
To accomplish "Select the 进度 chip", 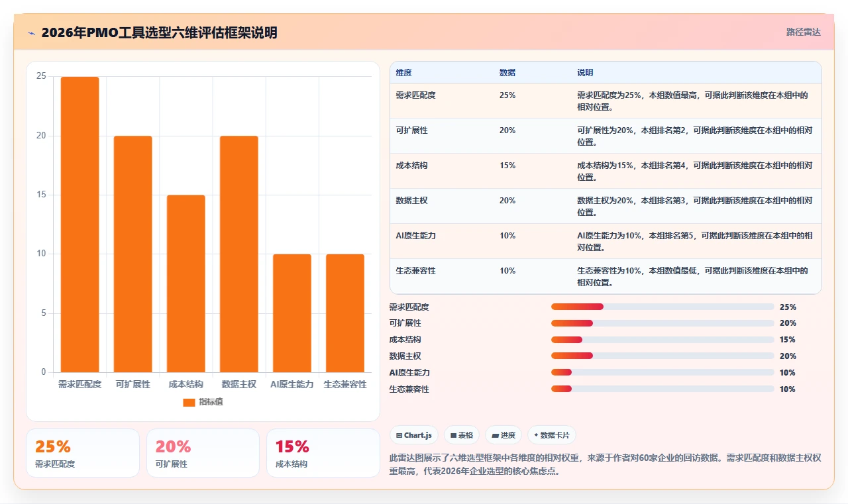I will click(503, 435).
